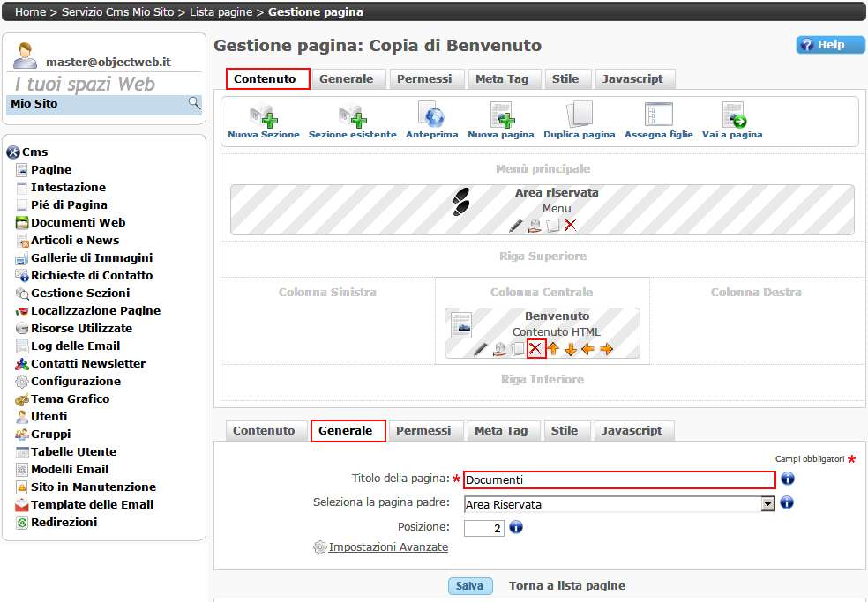Follow the Torna a lista pagine link
The image size is (868, 602).
pyautogui.click(x=566, y=586)
